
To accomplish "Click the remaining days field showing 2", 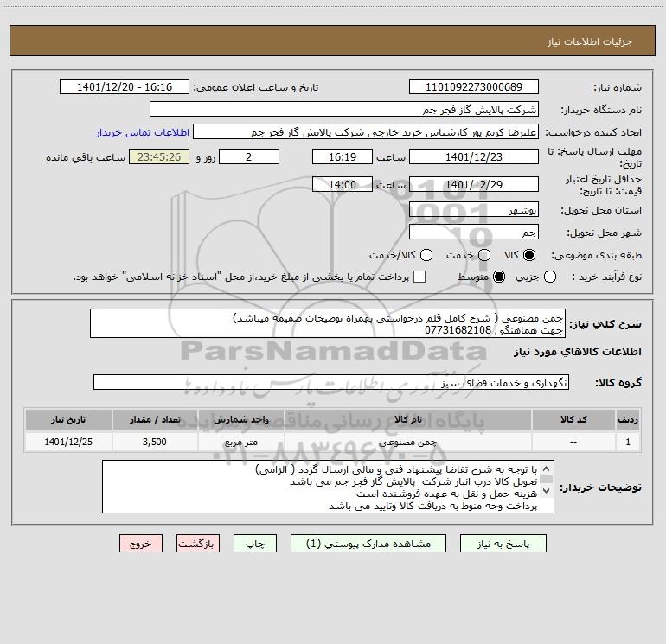I will (x=249, y=156).
